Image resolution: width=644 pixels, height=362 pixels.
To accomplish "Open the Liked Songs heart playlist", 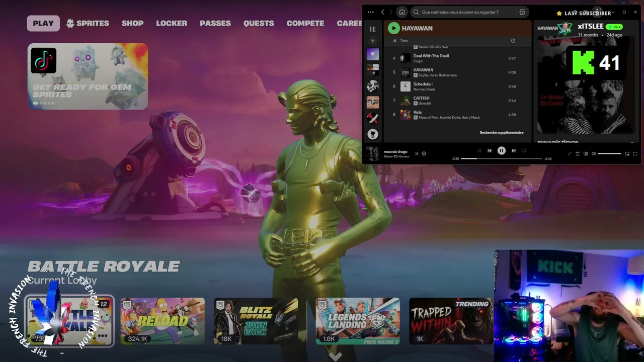I will pos(373,54).
